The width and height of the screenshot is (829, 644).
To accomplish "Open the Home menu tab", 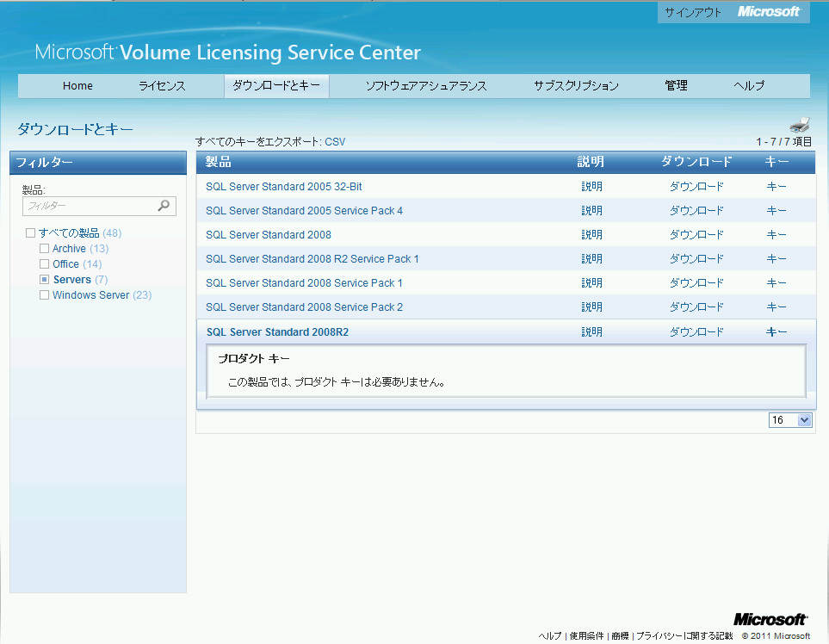I will tap(77, 85).
